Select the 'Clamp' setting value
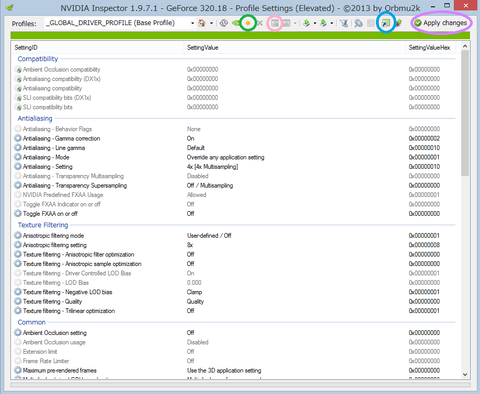Viewport: 480px width, 394px height. 194,292
